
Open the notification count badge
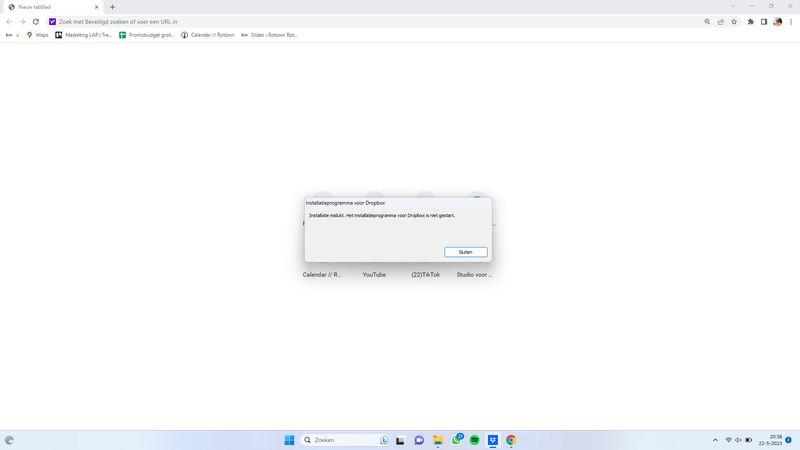(x=788, y=440)
